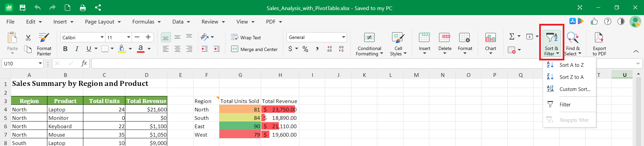Screen dimensions: 644x146
Task: Apply comma style number format
Action: (317, 49)
